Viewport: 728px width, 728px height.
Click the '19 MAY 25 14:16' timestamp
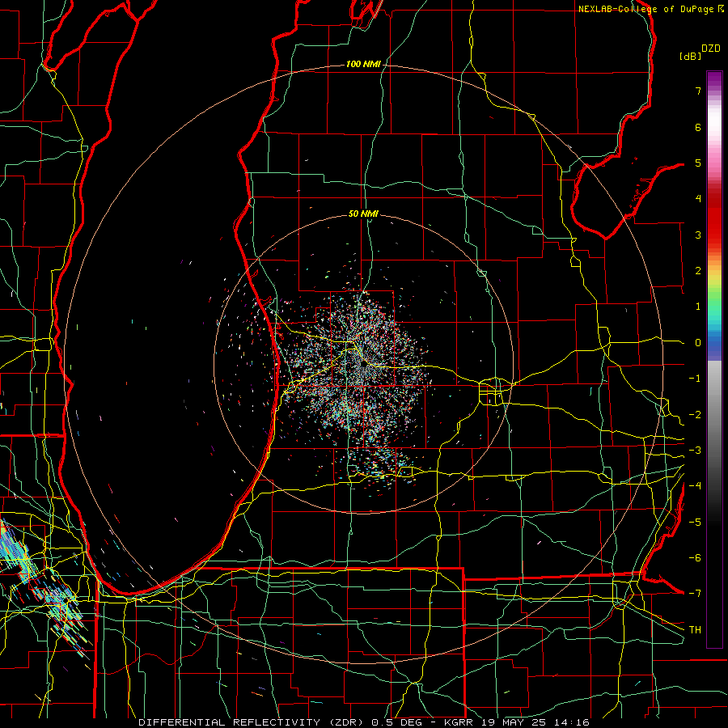click(x=534, y=722)
